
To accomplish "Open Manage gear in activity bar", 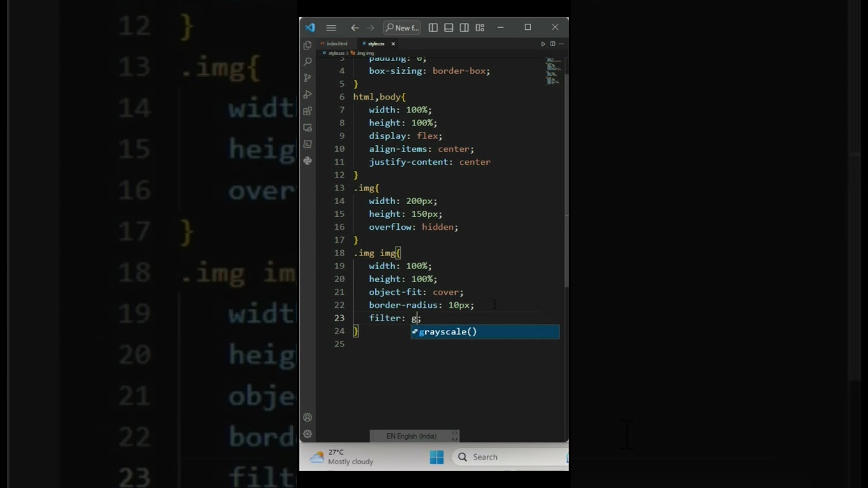I will 308,434.
